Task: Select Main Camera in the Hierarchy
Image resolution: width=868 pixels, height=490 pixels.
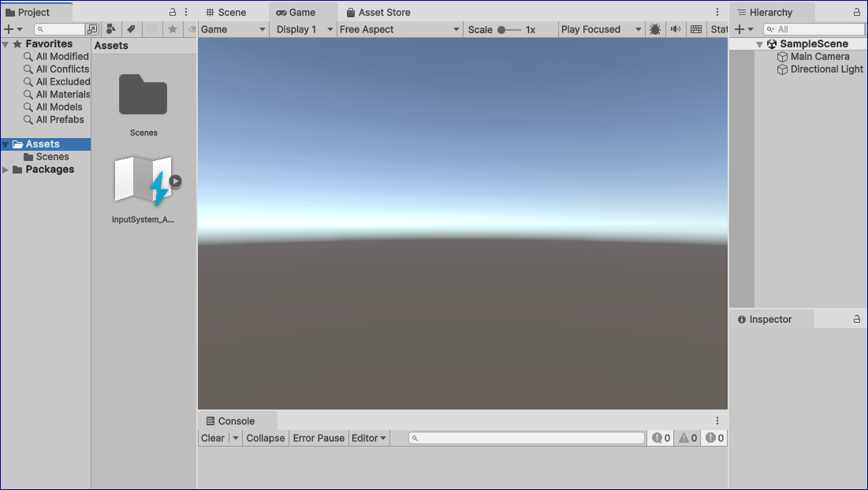Action: [x=819, y=57]
